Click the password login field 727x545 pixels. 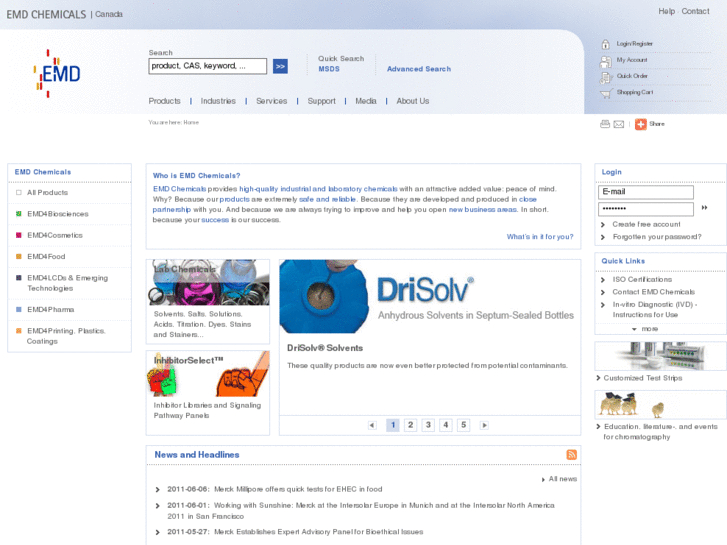[646, 209]
